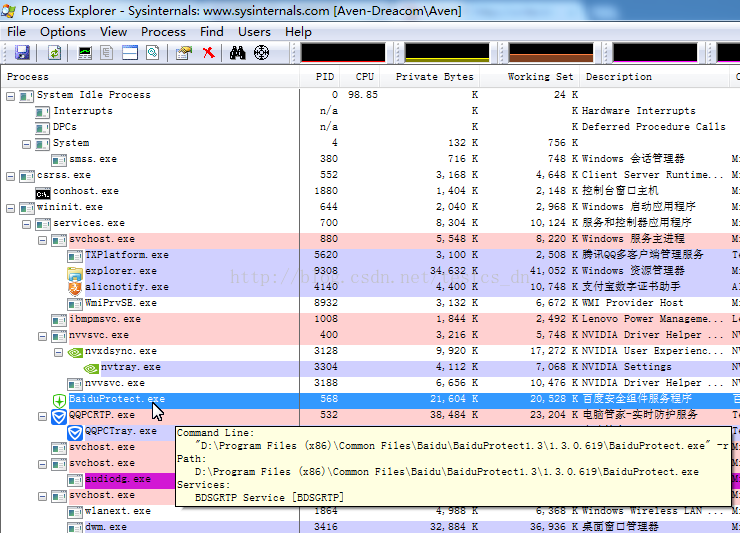Click the QQPCRTP.exe blue shield icon
Screen dimensions: 740x533
[x=59, y=416]
